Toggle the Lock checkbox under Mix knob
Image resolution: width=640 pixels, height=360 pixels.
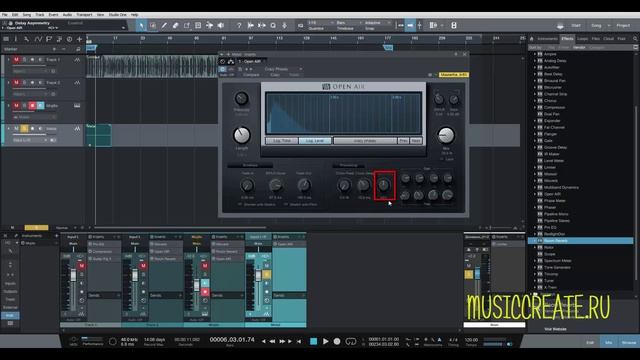(x=442, y=159)
